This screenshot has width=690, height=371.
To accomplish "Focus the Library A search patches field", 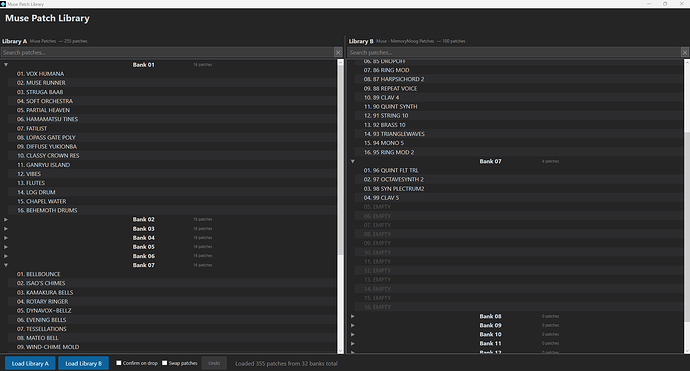I will point(168,52).
